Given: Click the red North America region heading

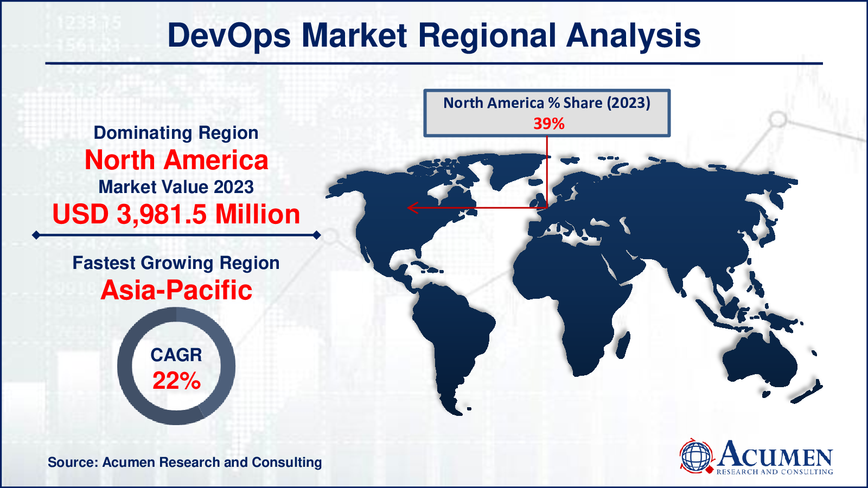Looking at the screenshot, I should pos(176,160).
